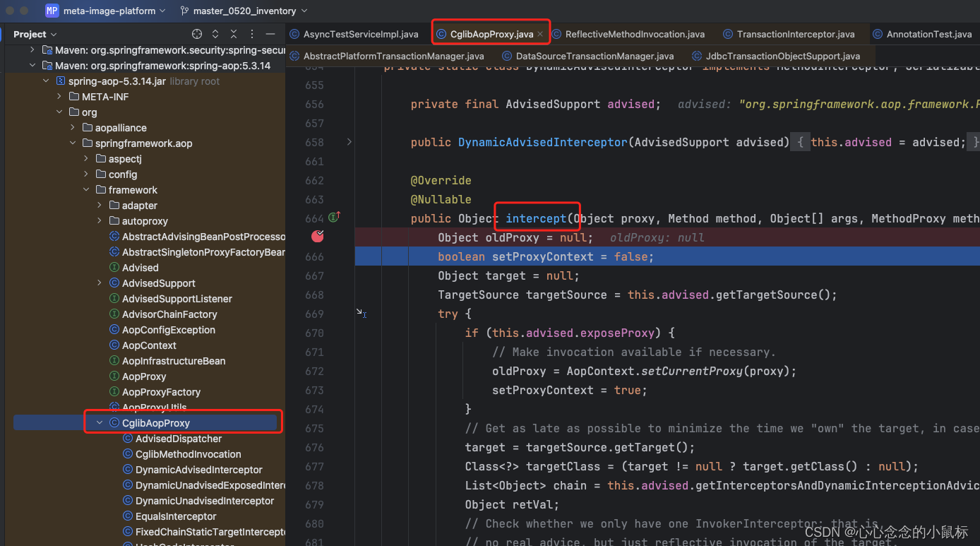Switch to AsyncTestServiceImpl.java tab
This screenshot has width=980, height=546.
point(354,34)
